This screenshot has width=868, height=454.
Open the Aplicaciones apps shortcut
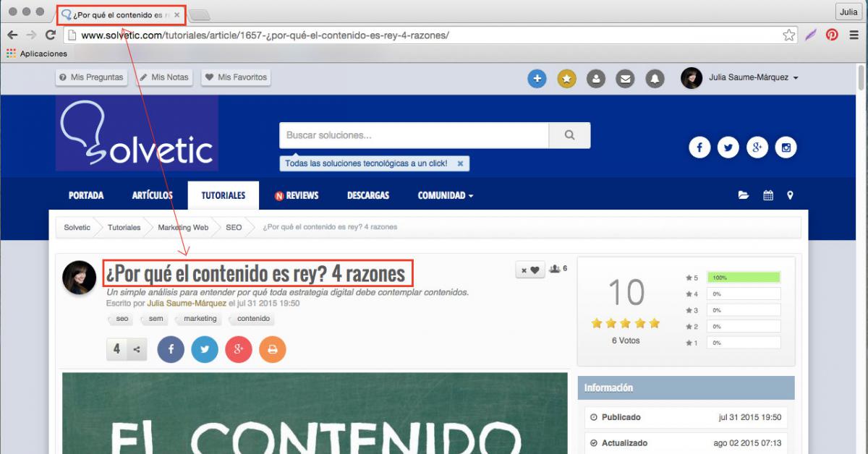tap(37, 53)
